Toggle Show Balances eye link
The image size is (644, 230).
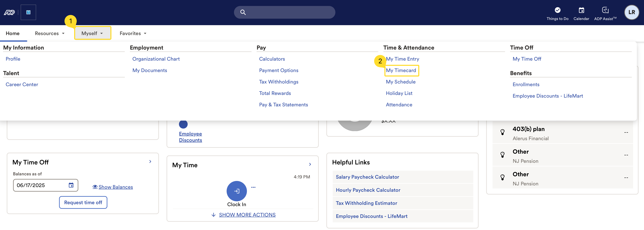click(113, 187)
